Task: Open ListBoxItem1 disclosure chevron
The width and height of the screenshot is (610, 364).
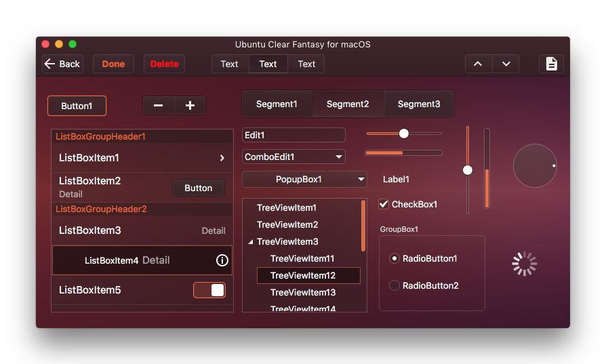Action: [222, 158]
